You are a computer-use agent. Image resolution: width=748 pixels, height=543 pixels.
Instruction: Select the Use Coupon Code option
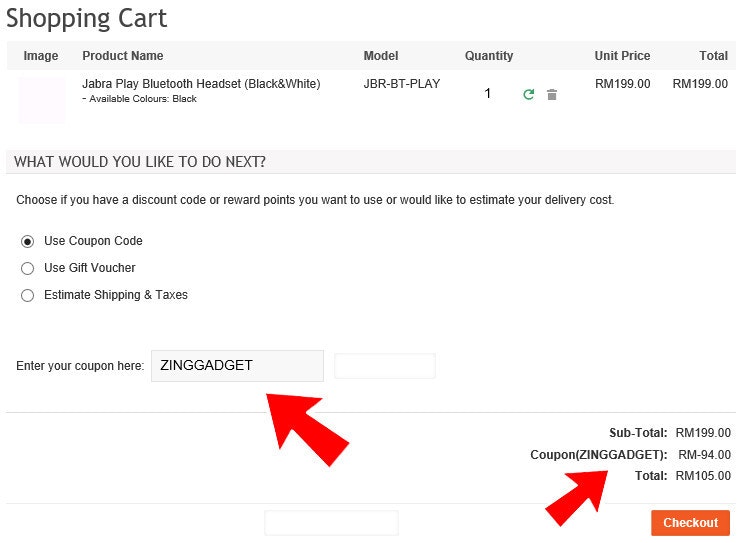click(x=28, y=241)
